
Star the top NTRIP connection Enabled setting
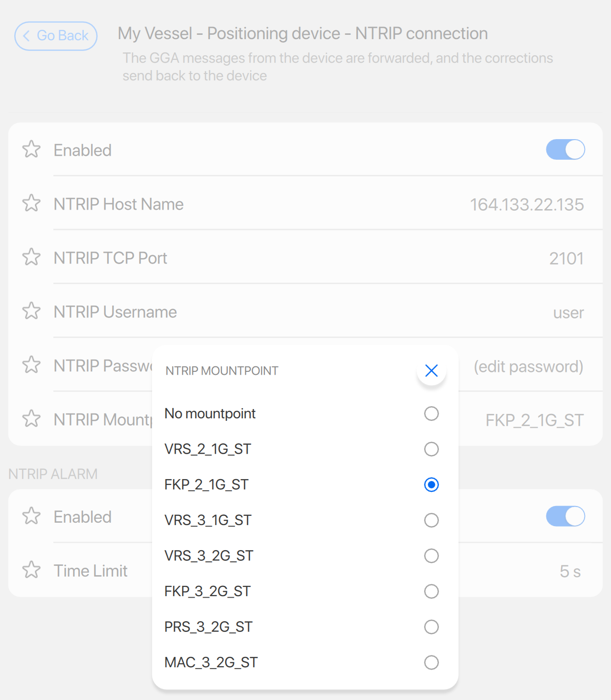coord(31,149)
